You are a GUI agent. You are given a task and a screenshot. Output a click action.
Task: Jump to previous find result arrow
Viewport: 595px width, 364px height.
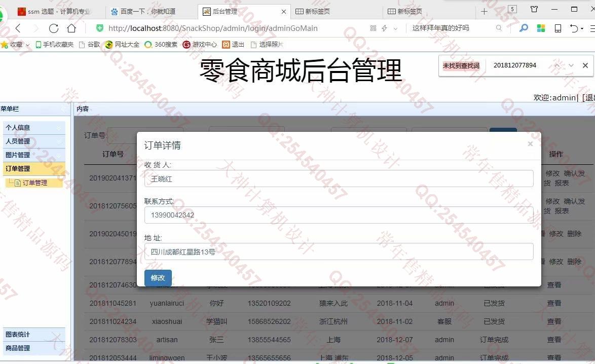[557, 65]
